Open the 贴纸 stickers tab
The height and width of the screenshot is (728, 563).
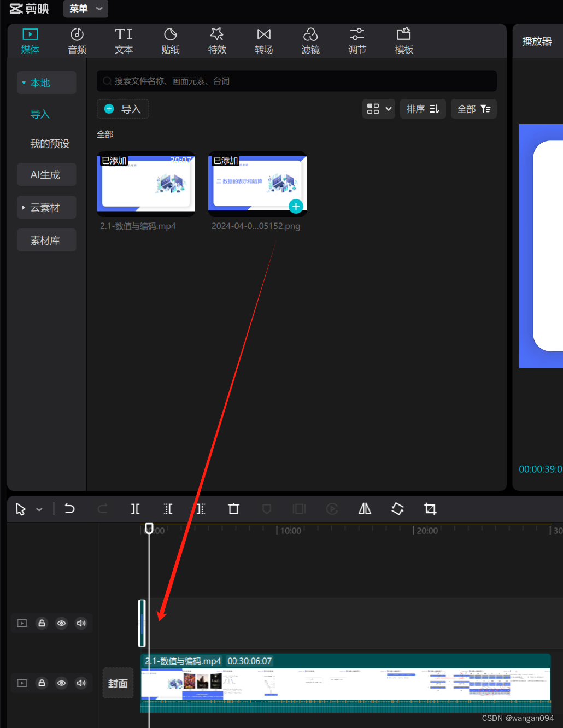click(x=171, y=42)
